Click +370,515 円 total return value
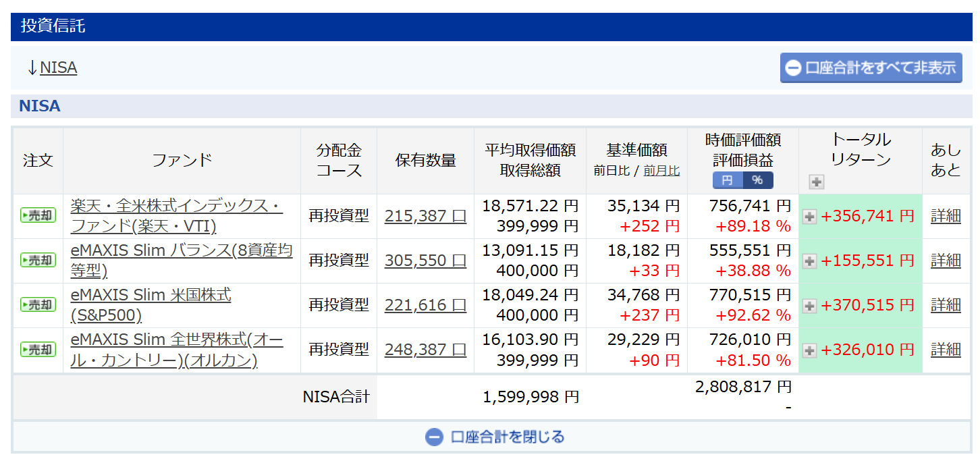Screen dimensions: 980x459 pyautogui.click(x=867, y=305)
